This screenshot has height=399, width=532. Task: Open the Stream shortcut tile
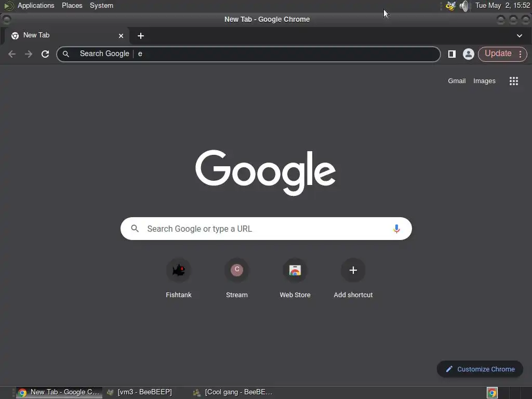(237, 278)
